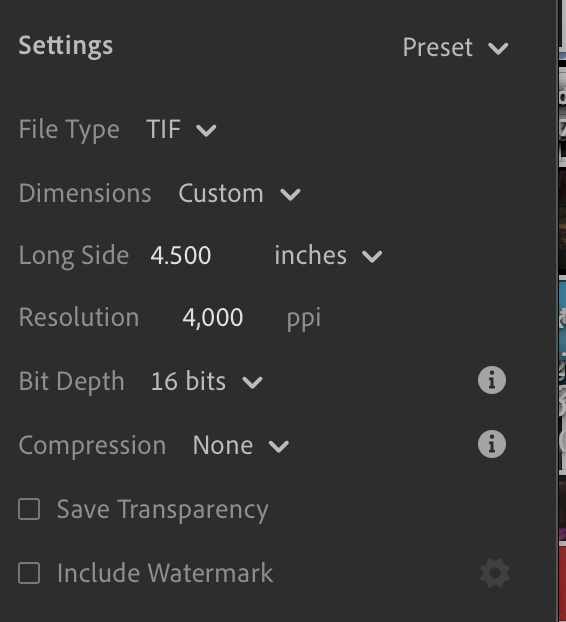Open the Dimensions Custom dropdown

[240, 194]
